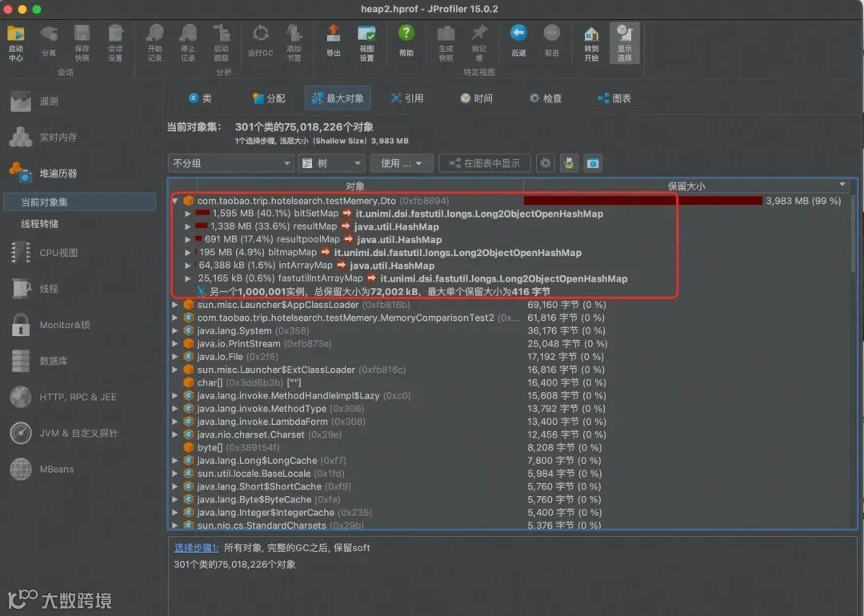Click the gear settings icon beside 在图表中显示
The image size is (864, 616).
click(545, 163)
